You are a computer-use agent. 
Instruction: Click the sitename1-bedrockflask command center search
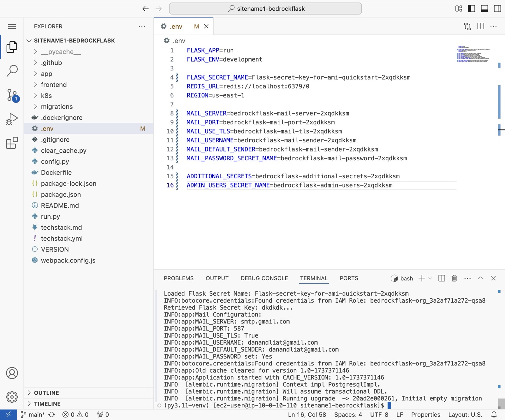tap(265, 9)
